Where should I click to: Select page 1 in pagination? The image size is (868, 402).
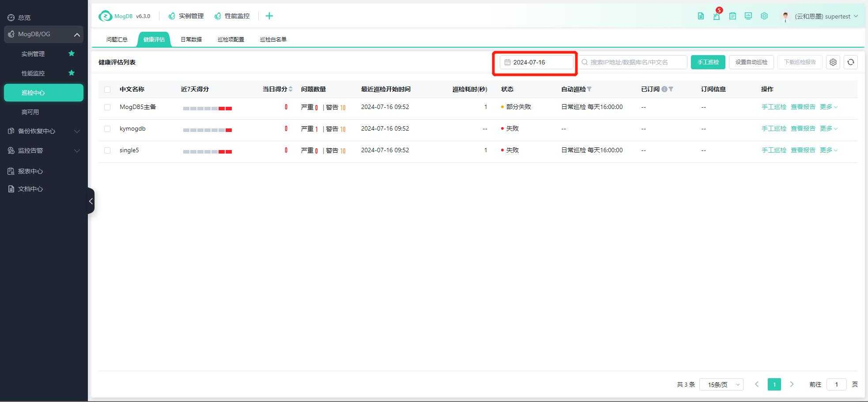point(774,384)
